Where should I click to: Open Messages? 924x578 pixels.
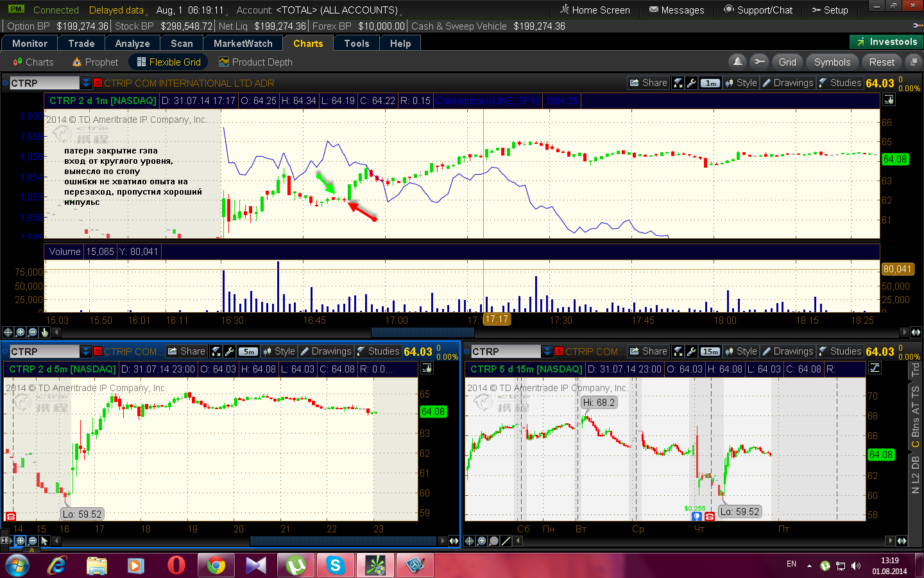point(676,10)
